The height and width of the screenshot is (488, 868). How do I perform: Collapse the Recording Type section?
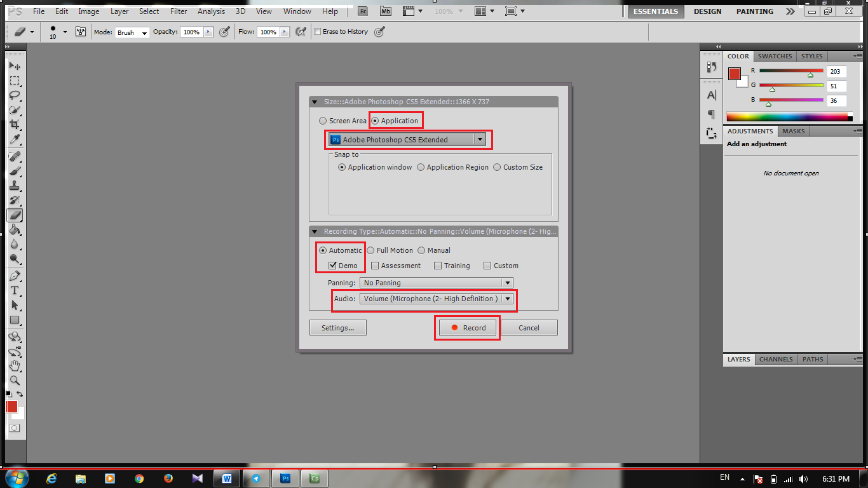(314, 232)
